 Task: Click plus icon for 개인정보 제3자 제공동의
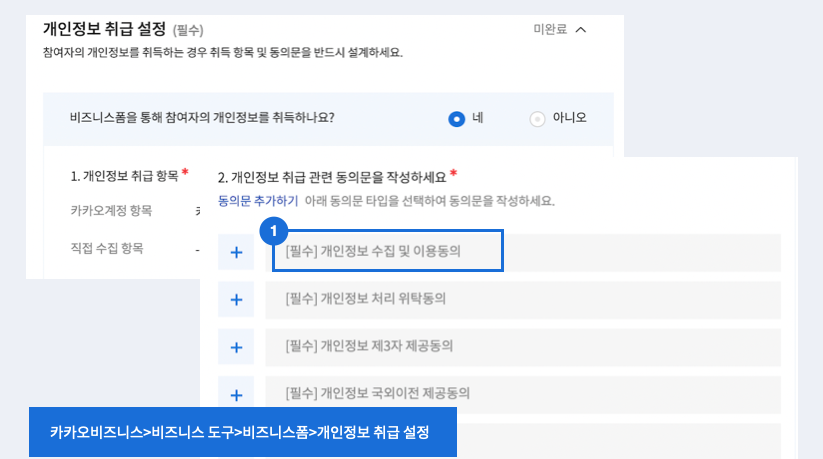pos(236,347)
